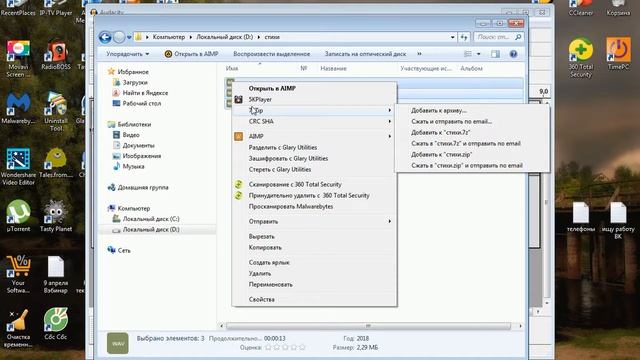Choose SKPlayer from context menu
Image resolution: width=640 pixels, height=360 pixels.
314,100
